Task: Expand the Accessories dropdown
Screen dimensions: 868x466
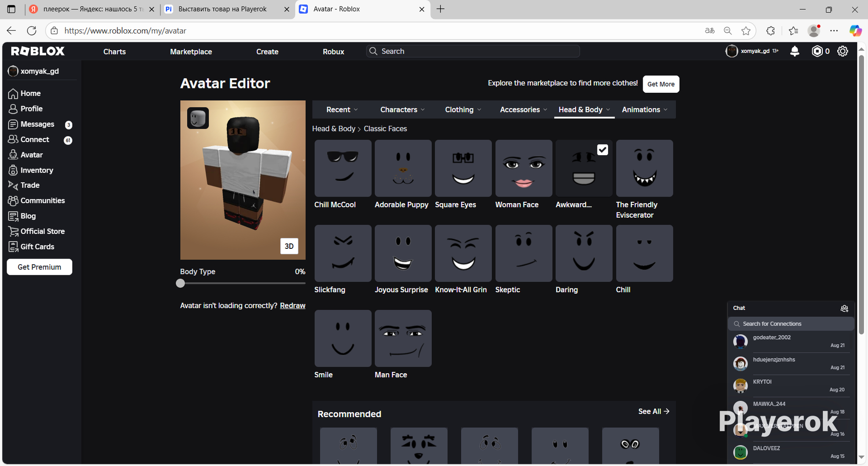Action: tap(524, 110)
